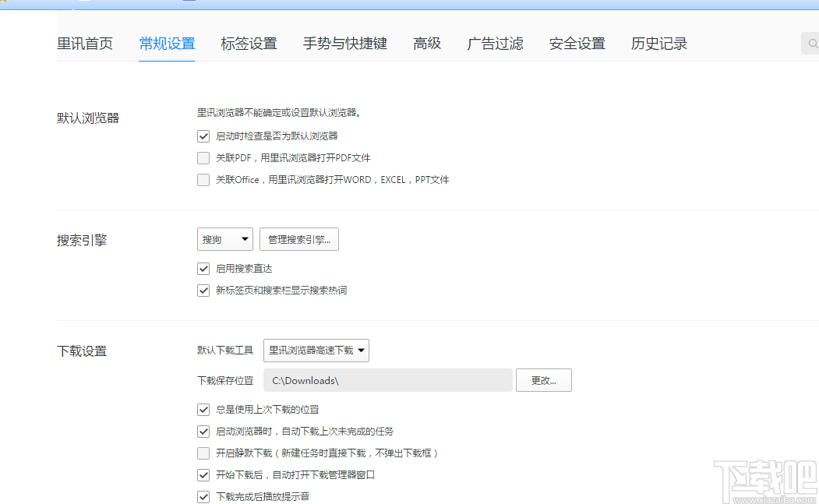The height and width of the screenshot is (504, 819).
Task: Enable 关联PDF checkbox
Action: click(203, 158)
